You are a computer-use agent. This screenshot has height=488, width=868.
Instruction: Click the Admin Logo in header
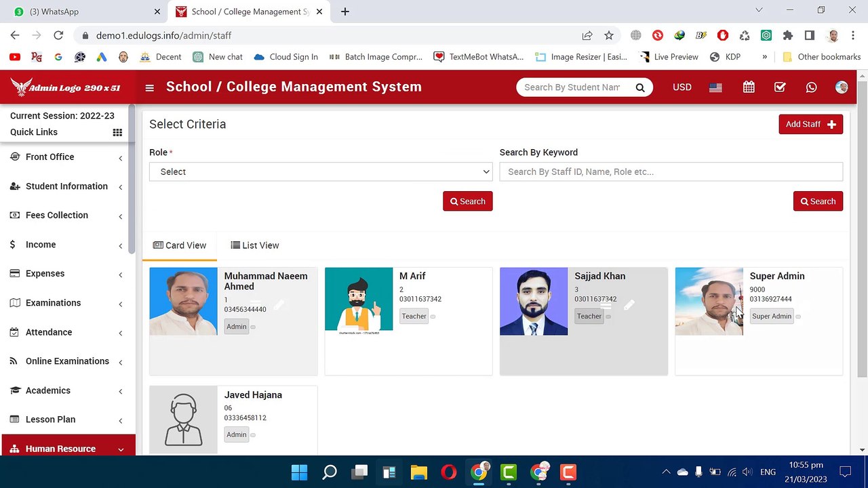66,87
